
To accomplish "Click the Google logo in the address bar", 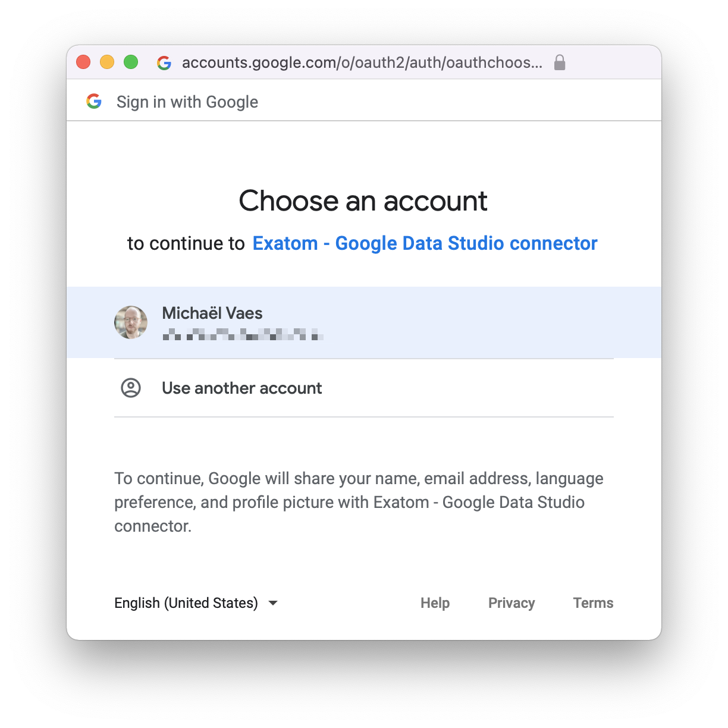I will [164, 62].
